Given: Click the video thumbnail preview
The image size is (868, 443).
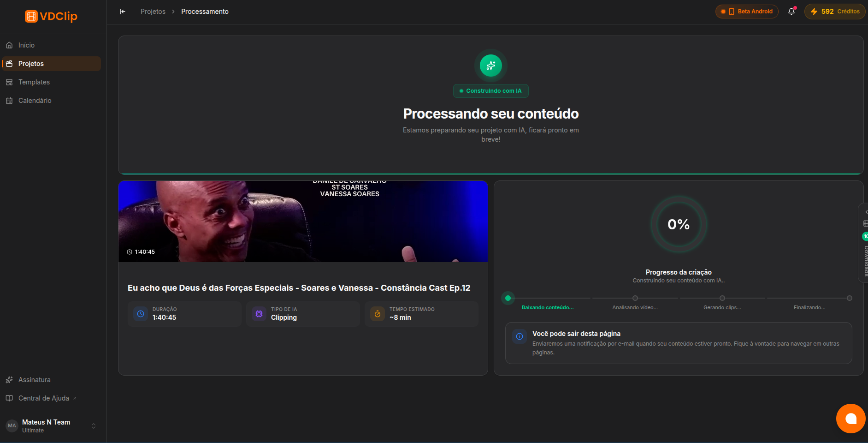Looking at the screenshot, I should (x=303, y=221).
